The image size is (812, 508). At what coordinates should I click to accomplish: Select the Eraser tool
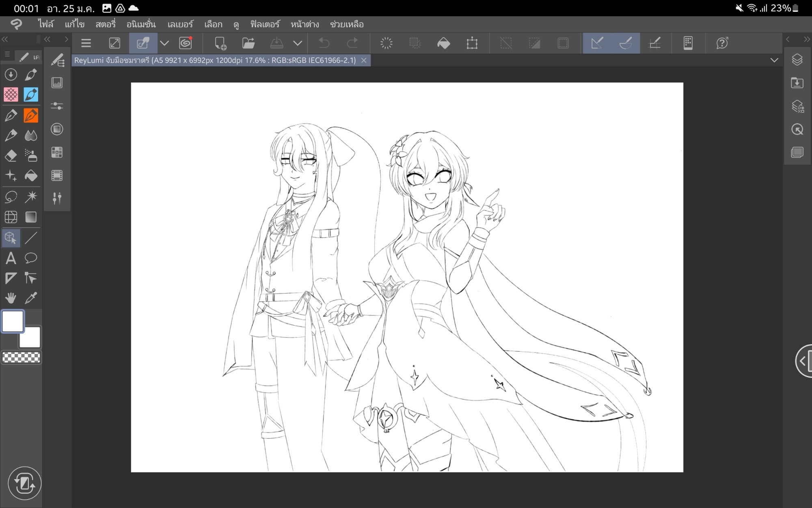(x=11, y=156)
